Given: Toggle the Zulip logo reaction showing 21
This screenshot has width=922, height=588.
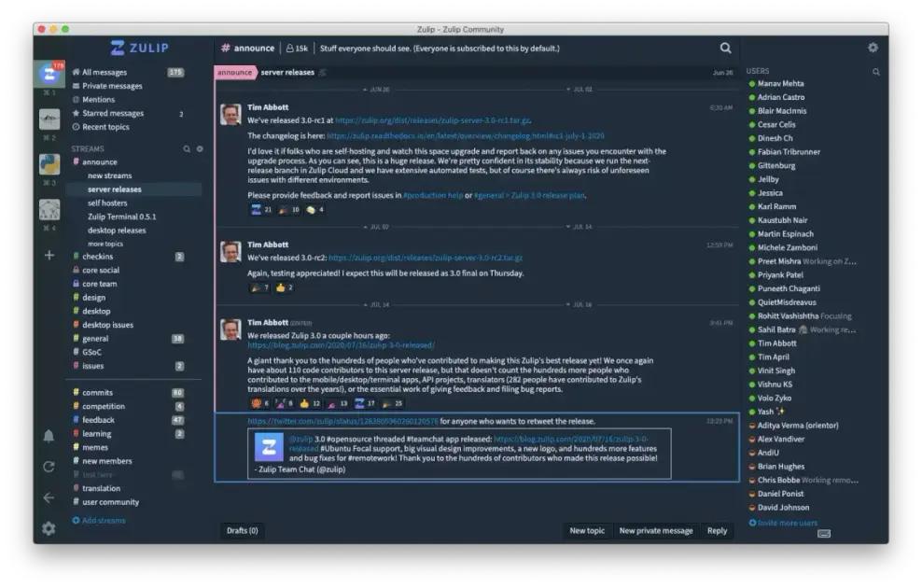Looking at the screenshot, I should (261, 210).
